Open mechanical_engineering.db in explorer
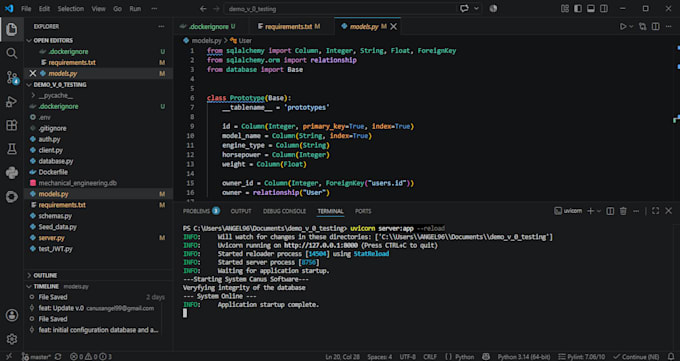 pyautogui.click(x=77, y=183)
